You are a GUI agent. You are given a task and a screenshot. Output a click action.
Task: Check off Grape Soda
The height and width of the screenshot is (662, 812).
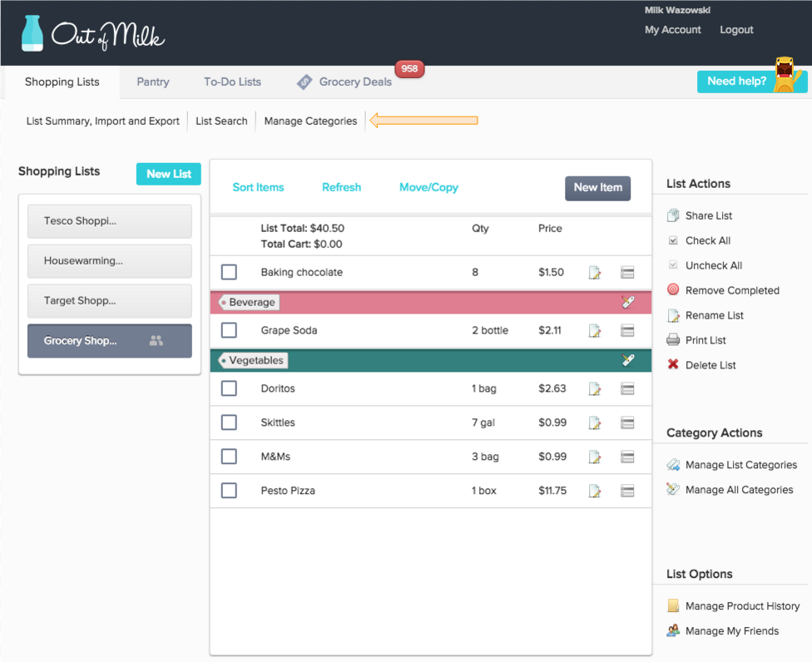[229, 330]
